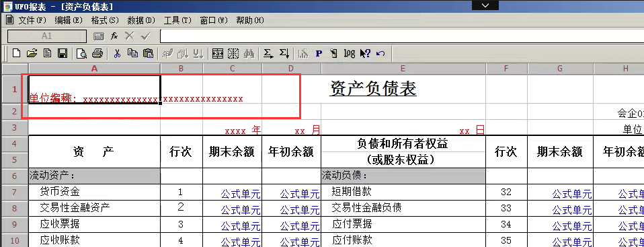644x247 pixels.
Task: Click the log toolbar icon
Action: click(349, 53)
